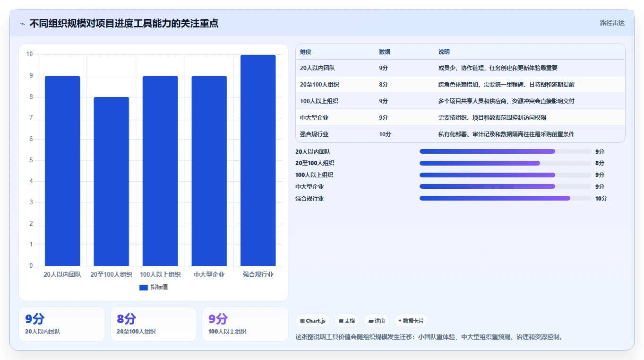
Task: Click the 说明 column header
Action: pos(444,52)
